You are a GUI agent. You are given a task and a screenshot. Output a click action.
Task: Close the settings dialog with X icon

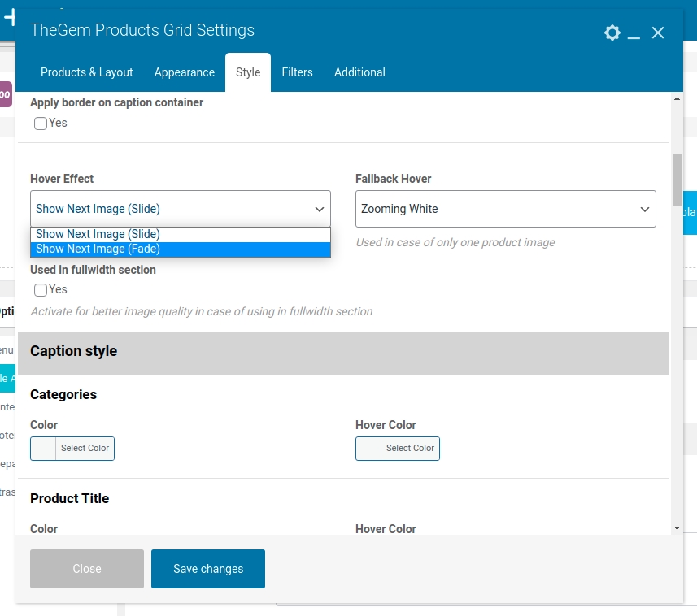658,33
